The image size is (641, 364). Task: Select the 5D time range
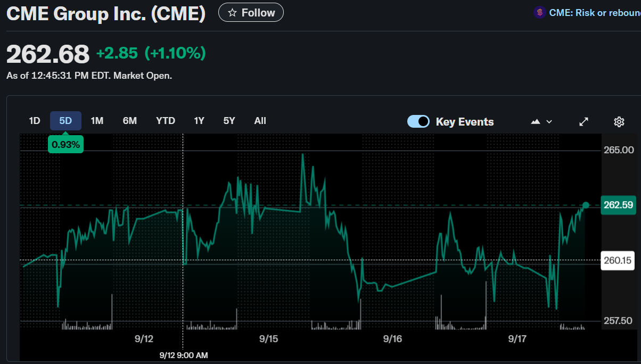[x=65, y=121]
